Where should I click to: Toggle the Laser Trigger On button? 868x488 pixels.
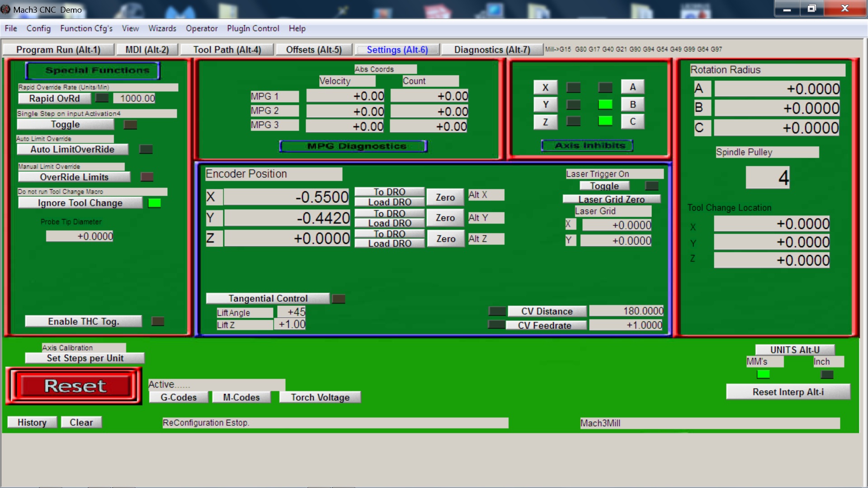(604, 186)
